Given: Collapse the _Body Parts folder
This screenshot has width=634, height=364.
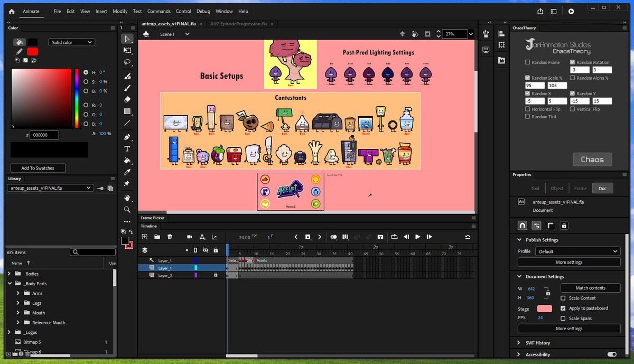Looking at the screenshot, I should pos(10,284).
